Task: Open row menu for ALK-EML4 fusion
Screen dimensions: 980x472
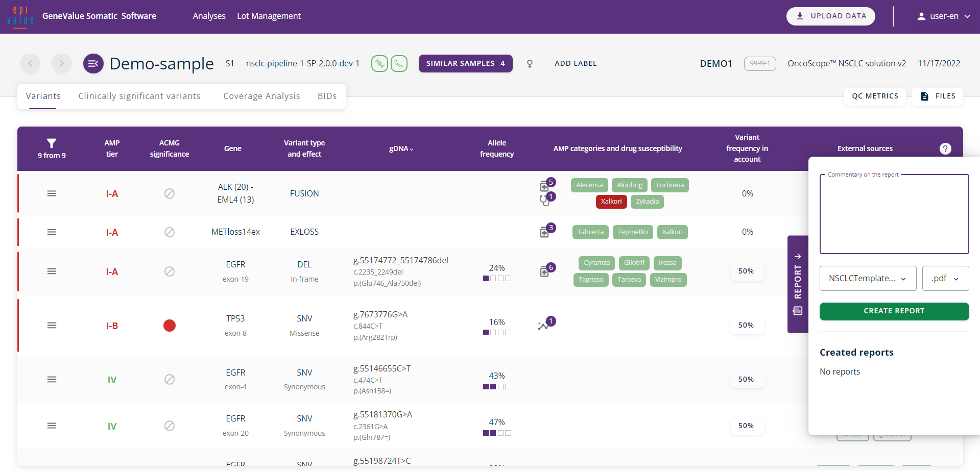Action: [52, 193]
